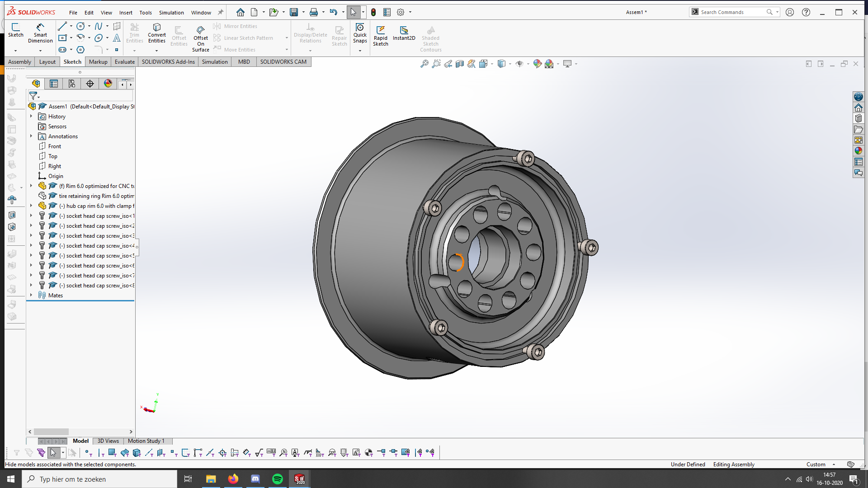Expand the hub cap component node
Screen dimensions: 868x488
pyautogui.click(x=31, y=206)
